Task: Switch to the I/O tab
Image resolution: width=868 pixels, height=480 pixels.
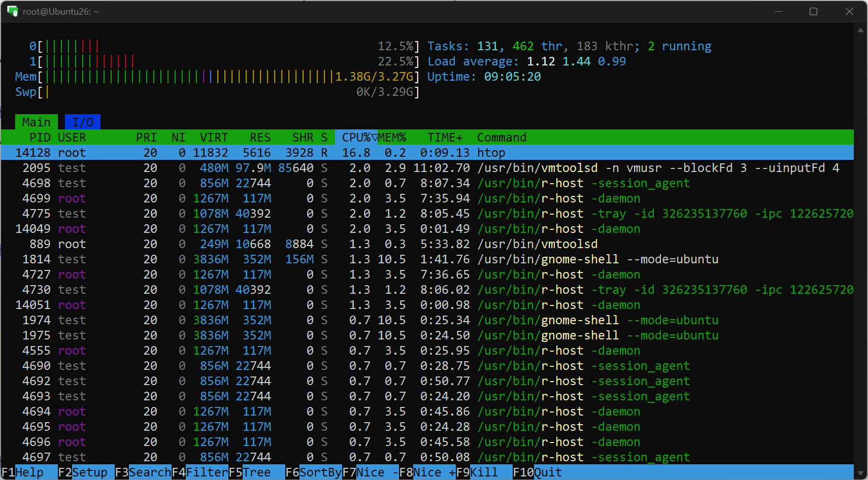Action: pyautogui.click(x=83, y=122)
